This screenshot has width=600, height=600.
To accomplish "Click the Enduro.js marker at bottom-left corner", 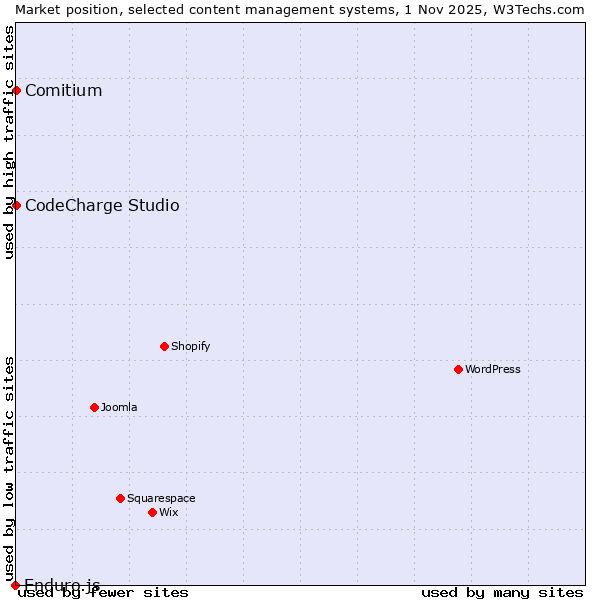I will [x=15, y=585].
